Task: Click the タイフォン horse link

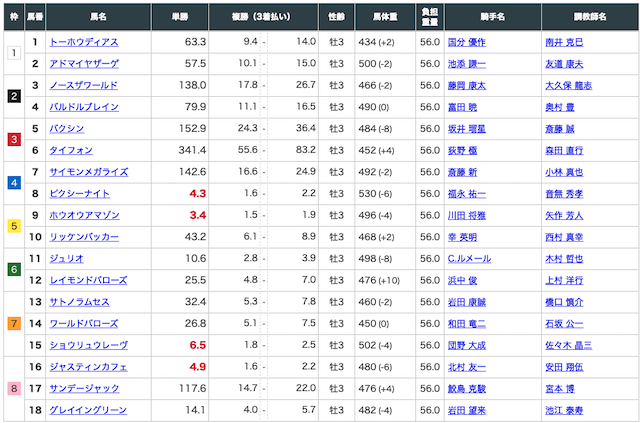Action: click(x=71, y=150)
